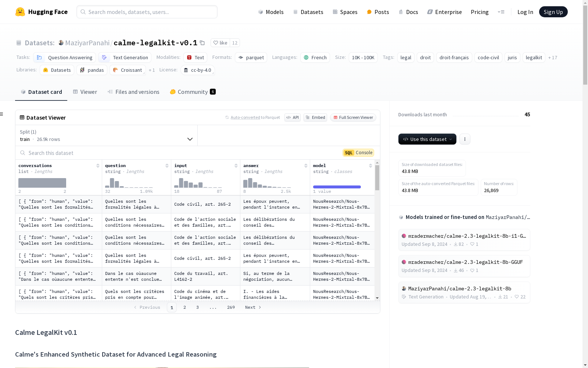Viewport: 588px width, 368px height.
Task: Switch to the Viewer tab
Action: (85, 92)
